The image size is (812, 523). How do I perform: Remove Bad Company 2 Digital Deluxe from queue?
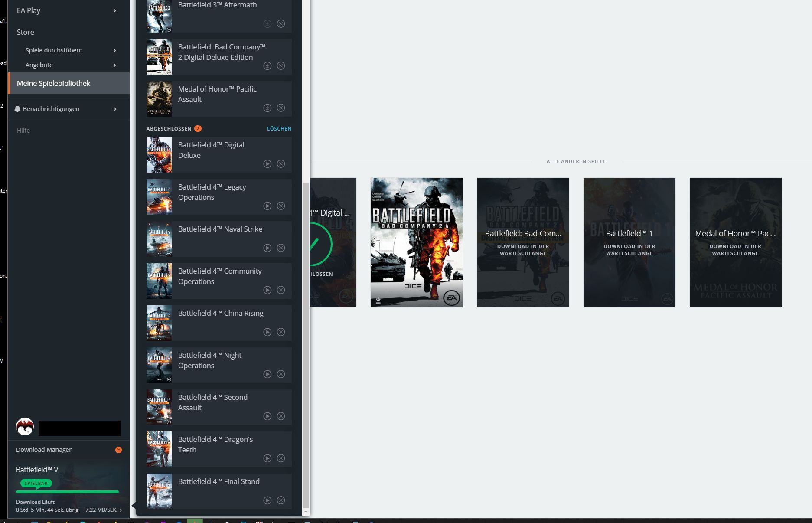(281, 65)
